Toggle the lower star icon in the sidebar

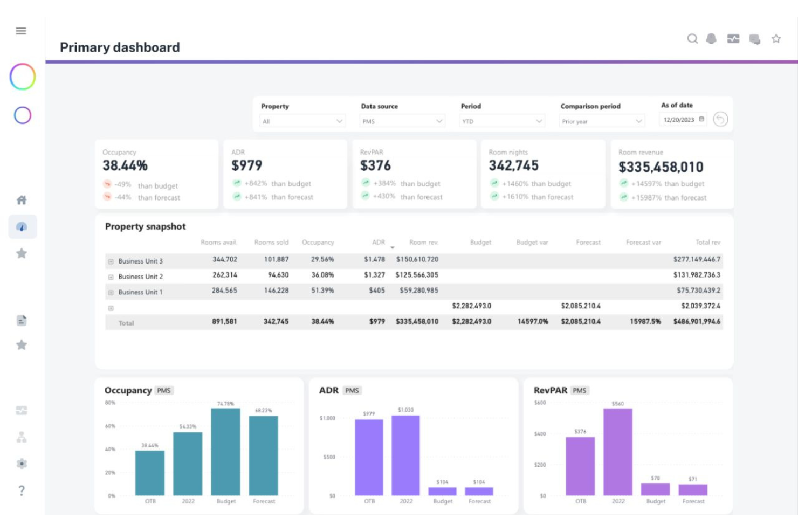point(22,345)
